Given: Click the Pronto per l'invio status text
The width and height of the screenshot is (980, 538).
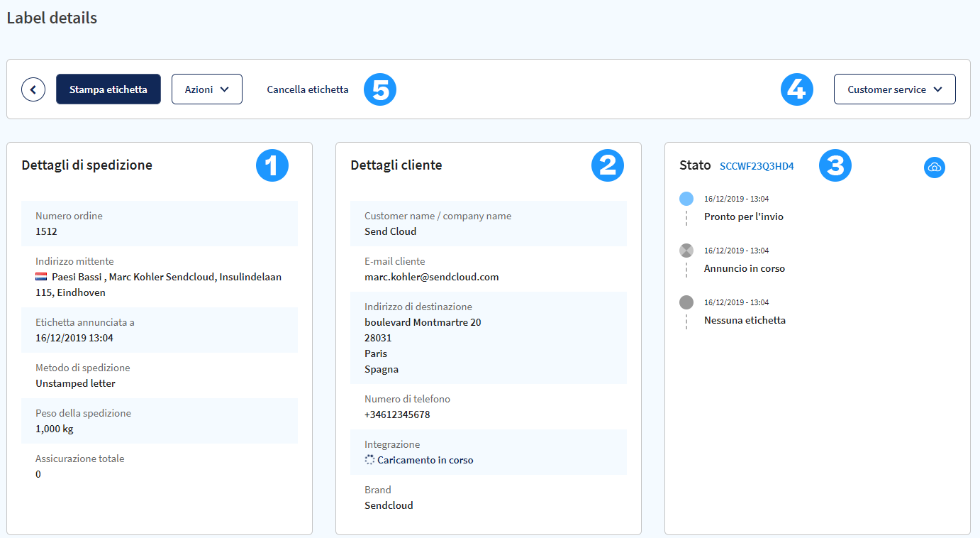Looking at the screenshot, I should pyautogui.click(x=744, y=216).
